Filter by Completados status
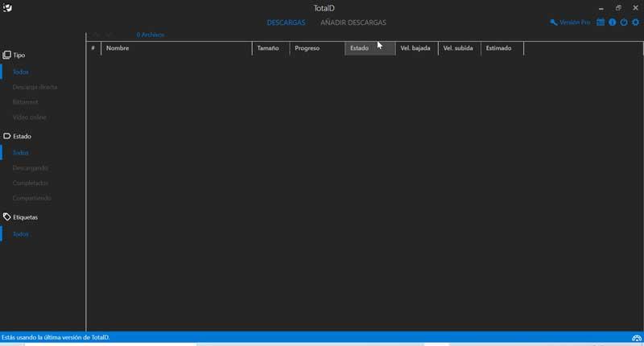The image size is (644, 346). (31, 183)
